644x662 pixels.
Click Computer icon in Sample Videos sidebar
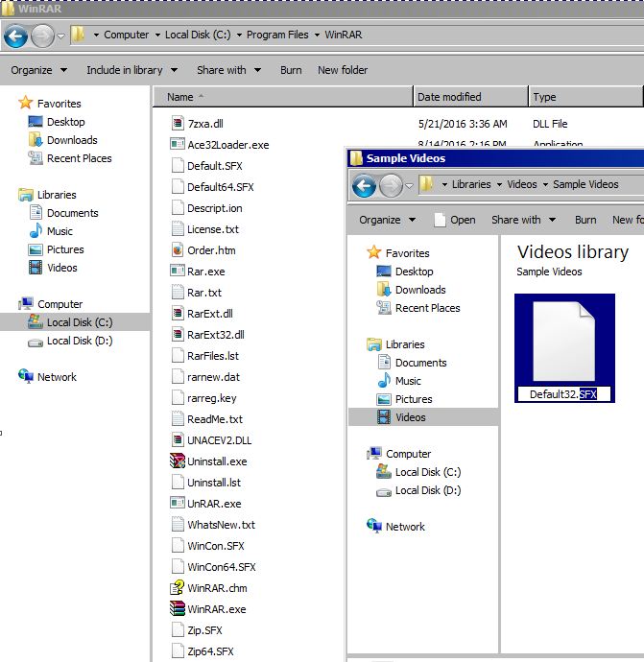(374, 454)
